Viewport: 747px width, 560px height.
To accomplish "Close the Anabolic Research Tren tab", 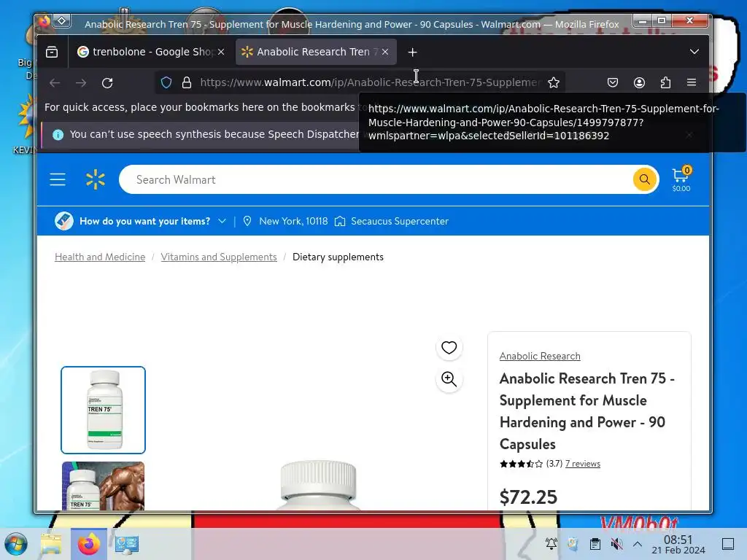I will point(385,52).
